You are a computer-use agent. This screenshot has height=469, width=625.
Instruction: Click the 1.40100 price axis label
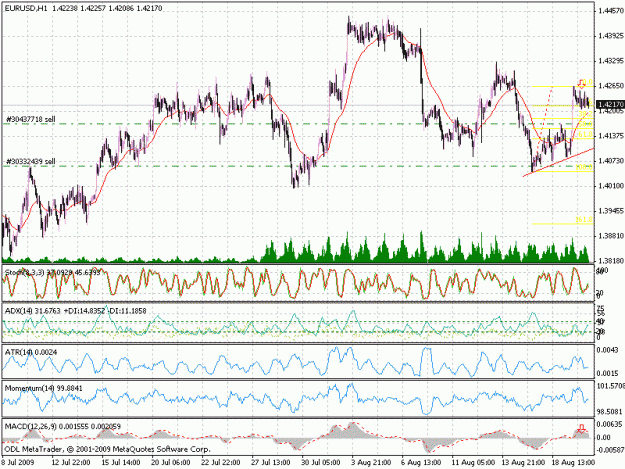pyautogui.click(x=611, y=186)
